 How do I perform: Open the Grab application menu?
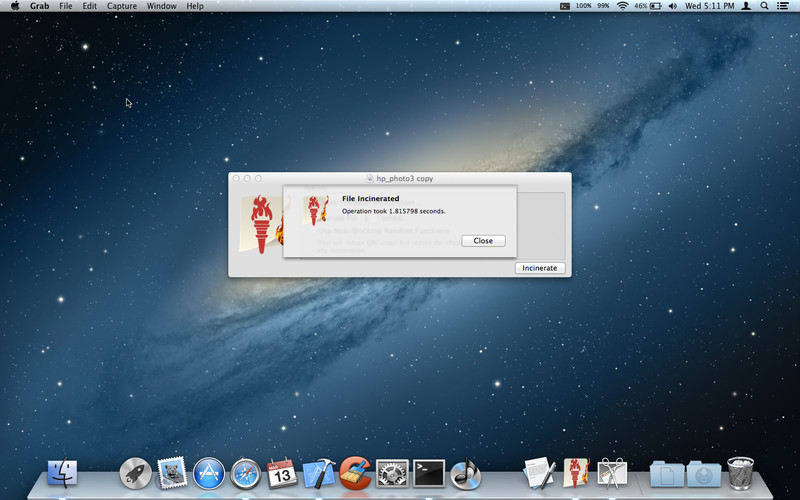[39, 6]
